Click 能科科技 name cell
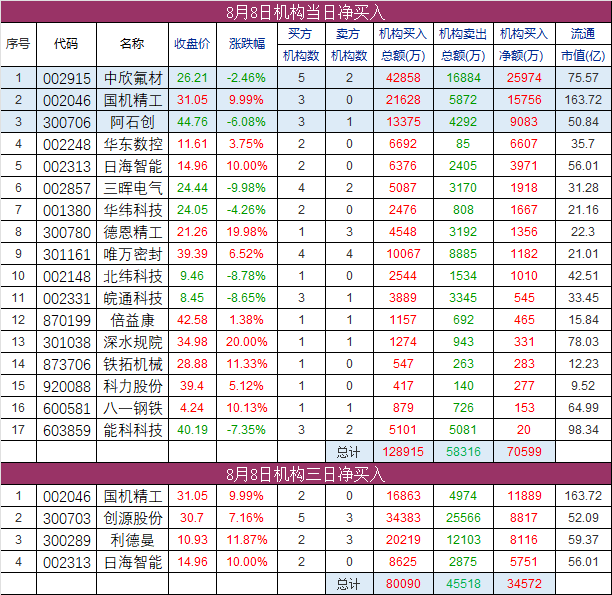The width and height of the screenshot is (612, 595). click(133, 430)
